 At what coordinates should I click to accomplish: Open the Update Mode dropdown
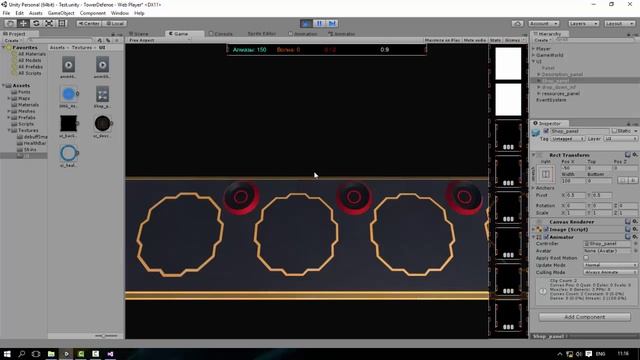click(610, 265)
